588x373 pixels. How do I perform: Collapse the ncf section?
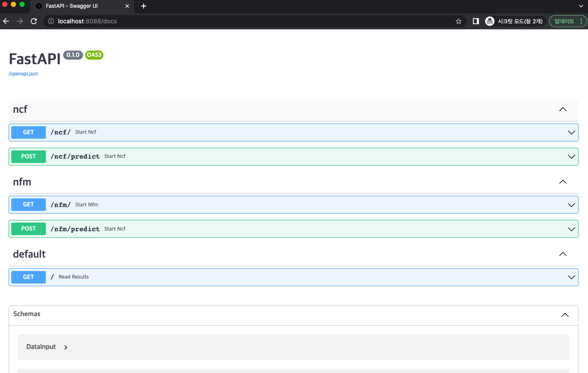click(562, 109)
